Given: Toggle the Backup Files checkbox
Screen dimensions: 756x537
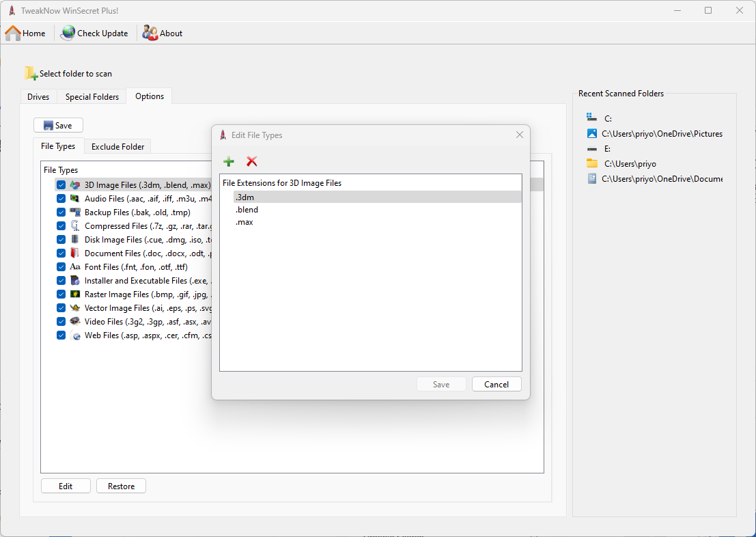Looking at the screenshot, I should click(61, 212).
